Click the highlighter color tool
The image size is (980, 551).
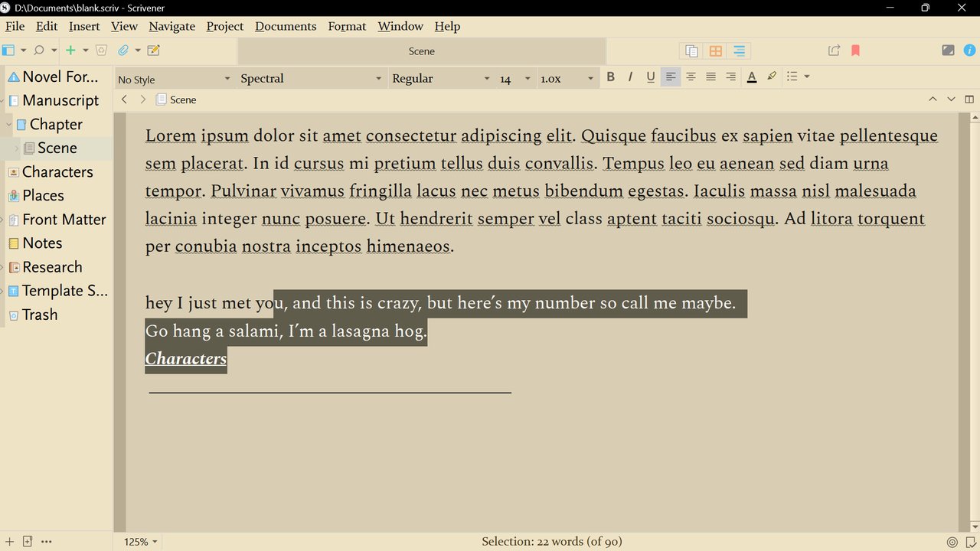pos(772,77)
